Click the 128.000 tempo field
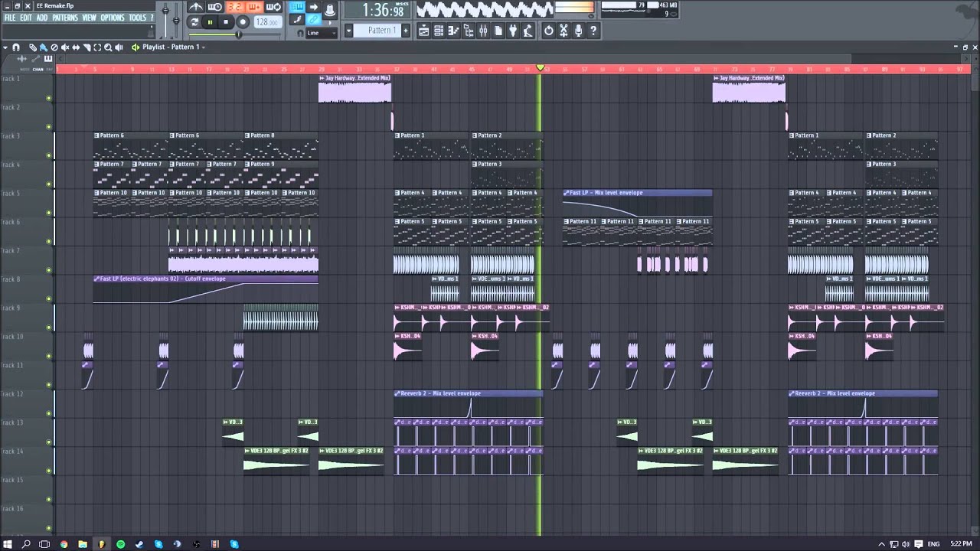The image size is (980, 551). pyautogui.click(x=266, y=22)
